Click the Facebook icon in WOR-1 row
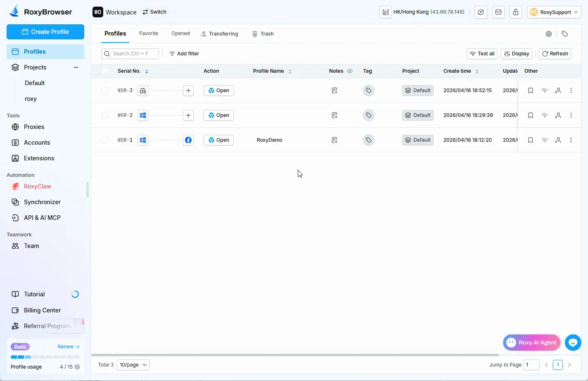The width and height of the screenshot is (588, 381). [x=188, y=140]
